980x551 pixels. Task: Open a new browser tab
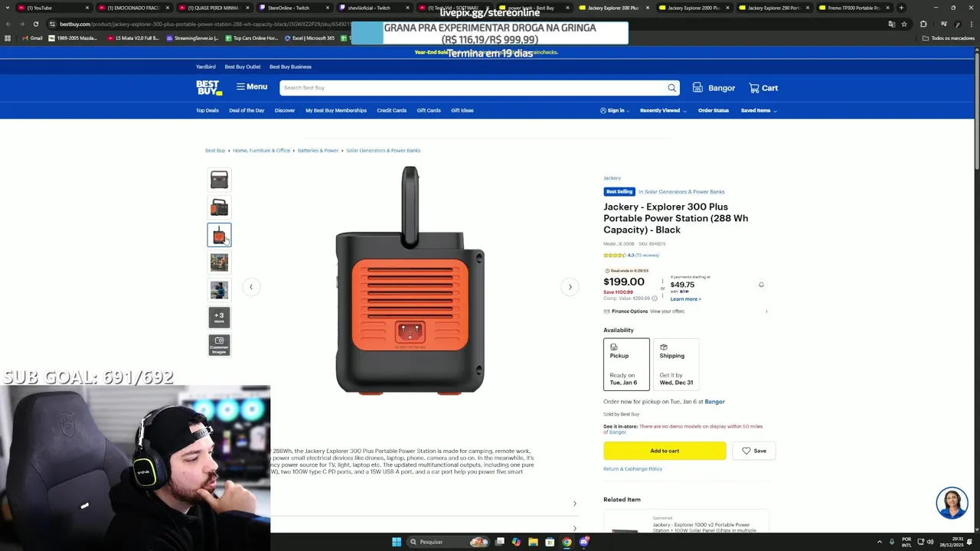pos(901,8)
